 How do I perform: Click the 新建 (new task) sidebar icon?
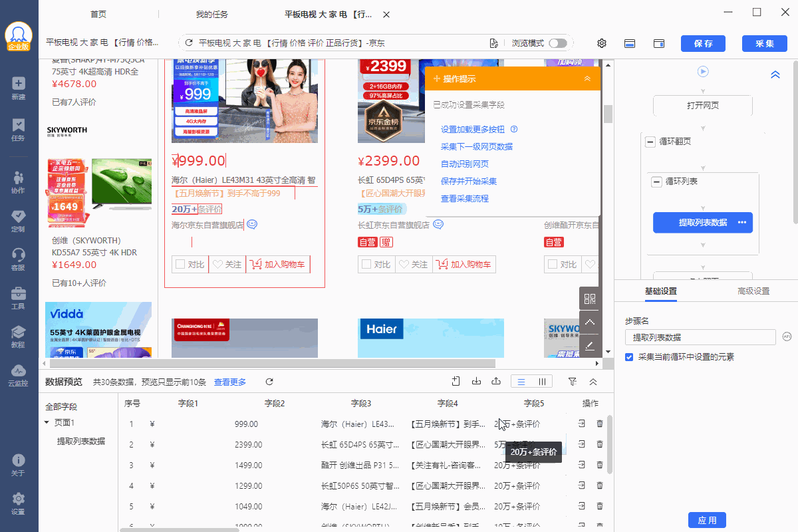[19, 88]
